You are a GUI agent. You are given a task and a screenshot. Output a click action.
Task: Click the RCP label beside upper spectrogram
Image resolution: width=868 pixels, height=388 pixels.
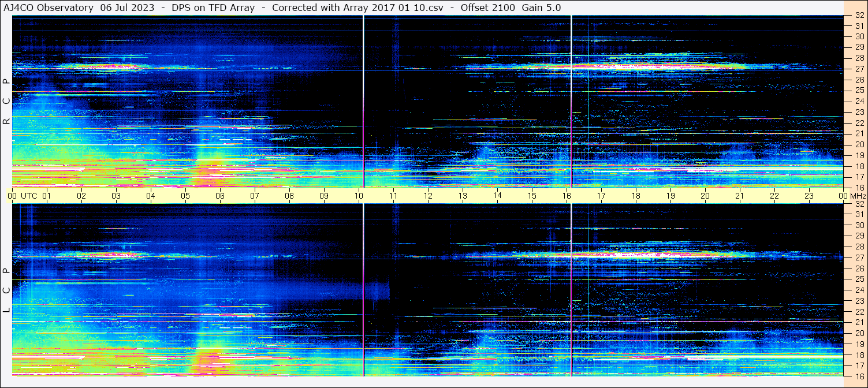[x=6, y=101]
